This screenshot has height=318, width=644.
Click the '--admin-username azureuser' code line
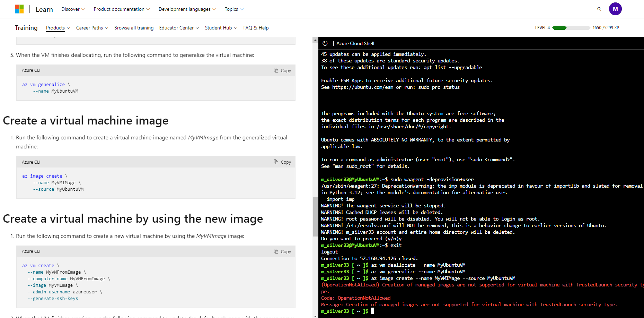pos(65,292)
